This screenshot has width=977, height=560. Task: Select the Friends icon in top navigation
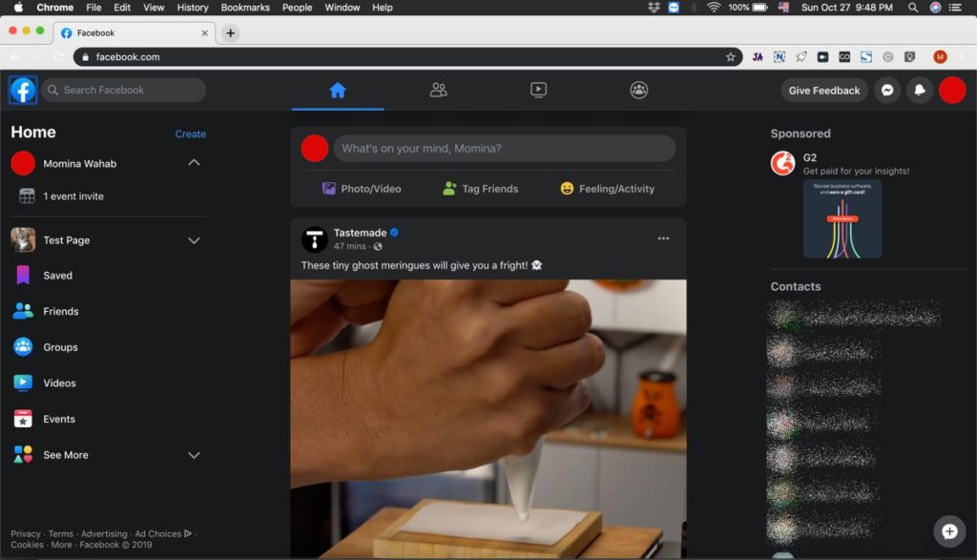(x=438, y=90)
